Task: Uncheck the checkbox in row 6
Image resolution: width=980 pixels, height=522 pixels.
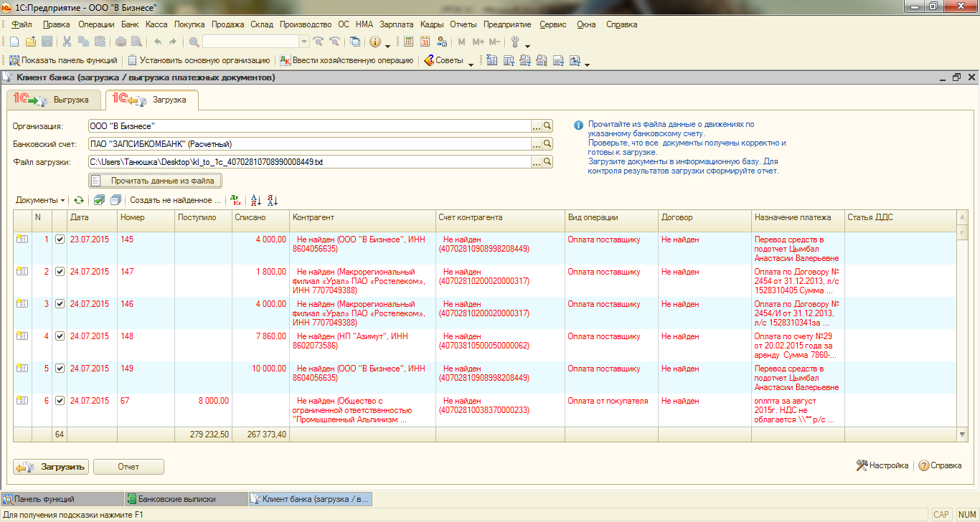Action: 60,401
